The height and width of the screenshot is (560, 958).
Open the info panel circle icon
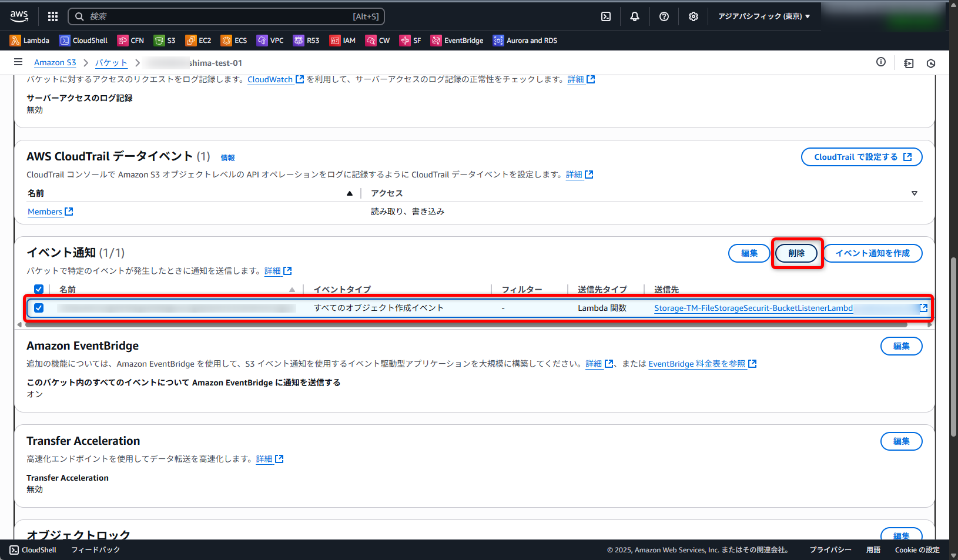pos(881,62)
